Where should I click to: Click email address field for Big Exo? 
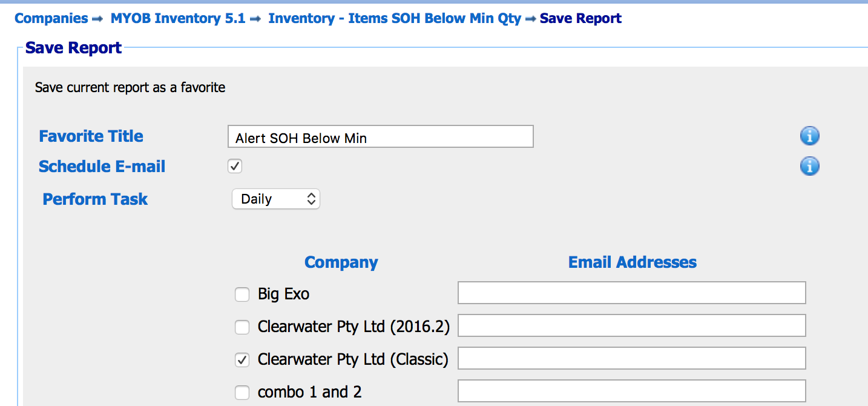pos(632,293)
